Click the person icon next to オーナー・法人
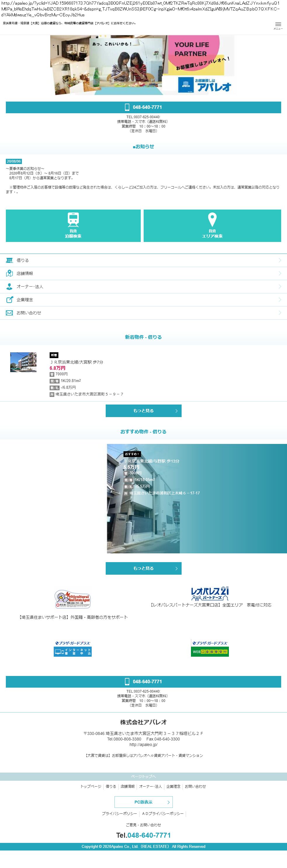 9,286
